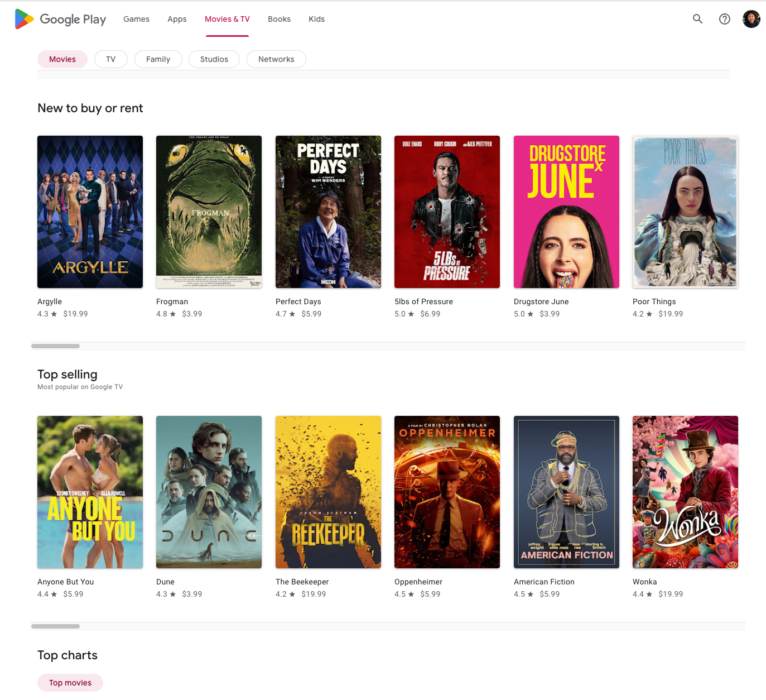The height and width of the screenshot is (700, 766).
Task: Open the Drugstore June poster
Action: [566, 212]
